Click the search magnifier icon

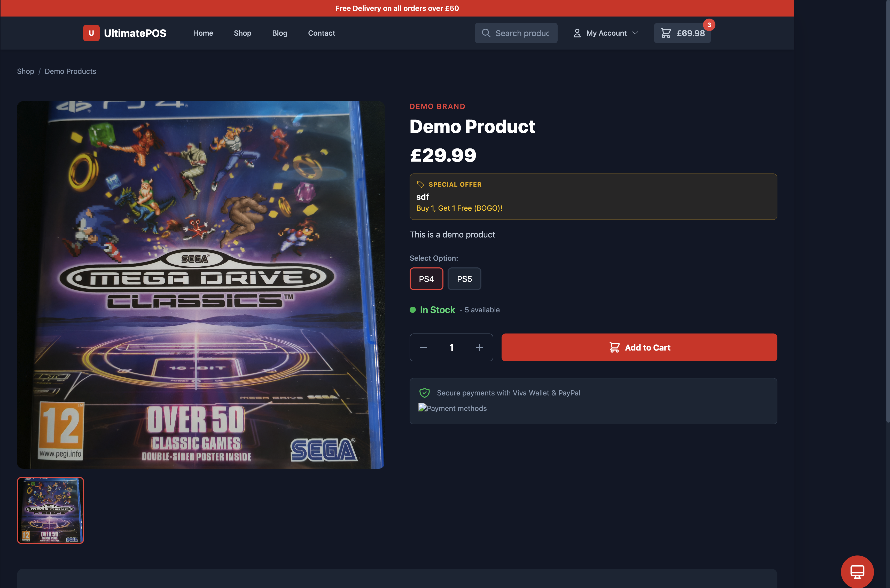pos(486,33)
